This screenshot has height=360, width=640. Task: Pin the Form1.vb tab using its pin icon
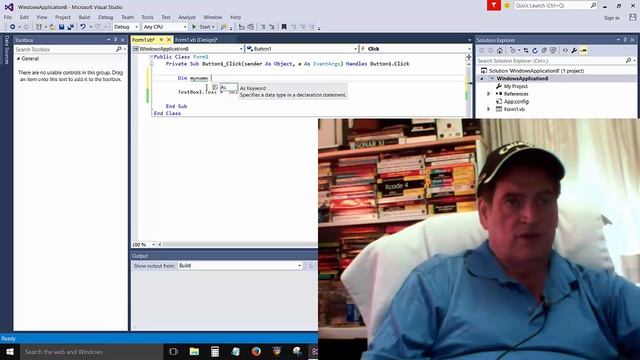coord(161,40)
